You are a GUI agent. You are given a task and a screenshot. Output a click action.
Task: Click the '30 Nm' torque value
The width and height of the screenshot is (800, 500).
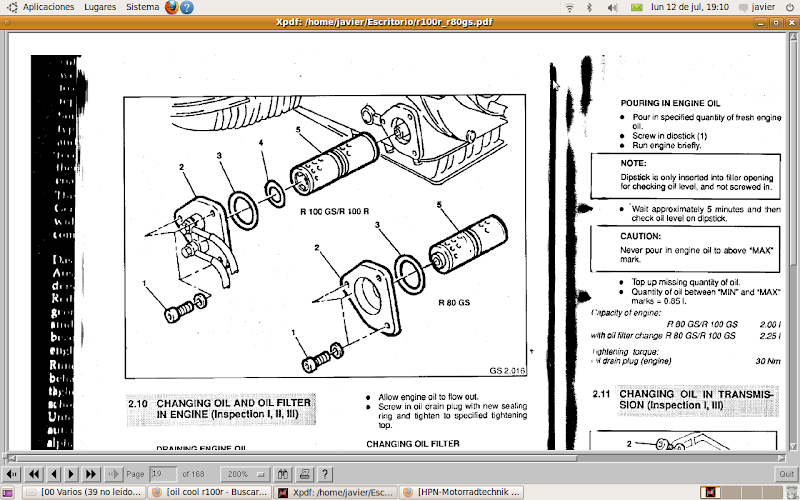click(x=768, y=361)
